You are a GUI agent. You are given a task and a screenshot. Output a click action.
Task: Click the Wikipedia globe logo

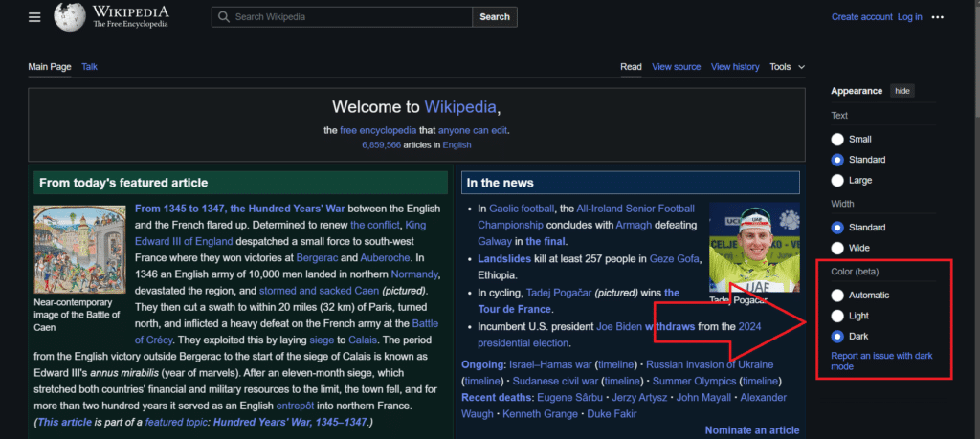69,17
